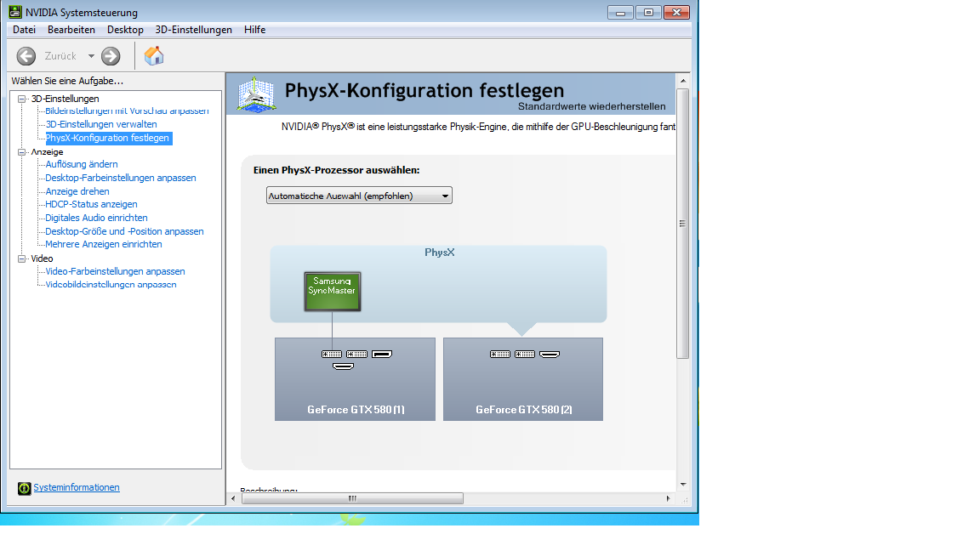Screen dimensions: 980x551
Task: Click the horizontal scrollbar thumb
Action: 352,498
